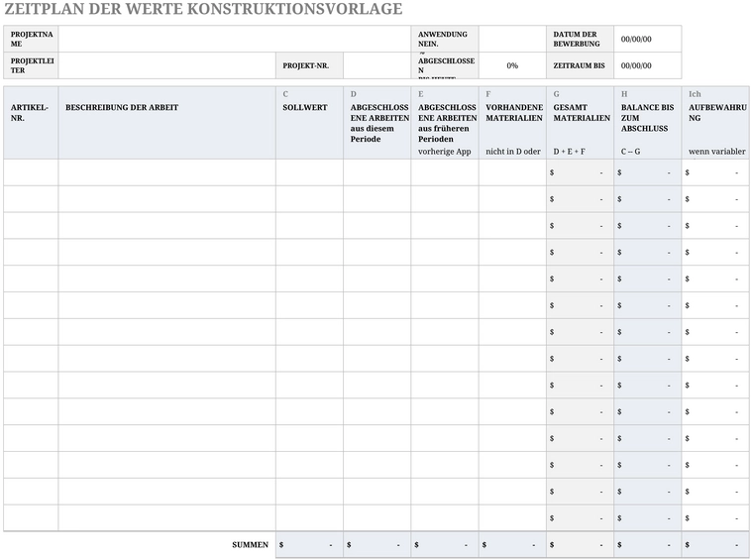Click the 0% completion value cell
Image resolution: width=751 pixels, height=560 pixels.
[x=512, y=65]
